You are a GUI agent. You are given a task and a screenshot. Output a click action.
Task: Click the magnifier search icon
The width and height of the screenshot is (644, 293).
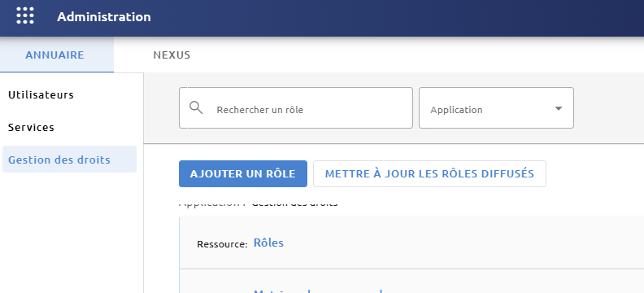click(196, 107)
